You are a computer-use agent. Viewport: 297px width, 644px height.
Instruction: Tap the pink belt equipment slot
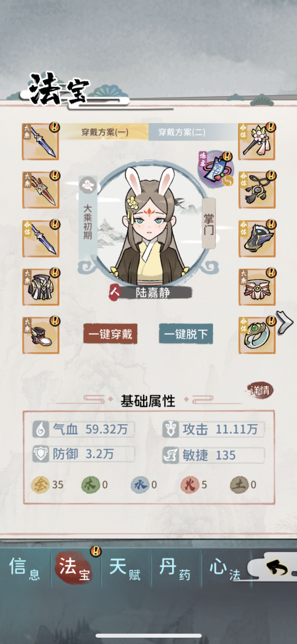(257, 287)
